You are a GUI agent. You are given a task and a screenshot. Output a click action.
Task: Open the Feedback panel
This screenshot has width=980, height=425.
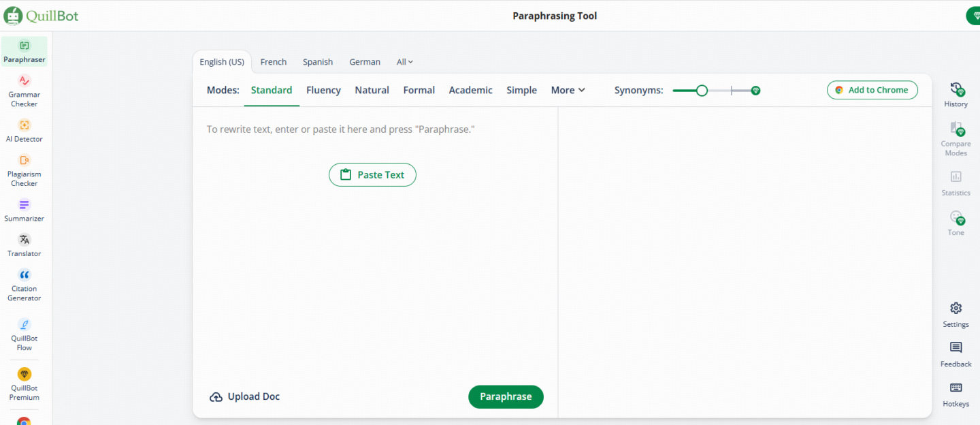pos(955,354)
